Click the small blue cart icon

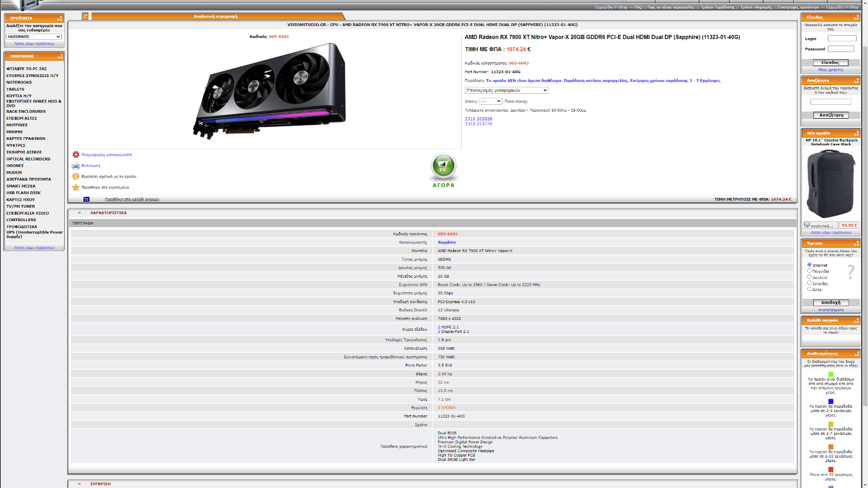point(86,200)
